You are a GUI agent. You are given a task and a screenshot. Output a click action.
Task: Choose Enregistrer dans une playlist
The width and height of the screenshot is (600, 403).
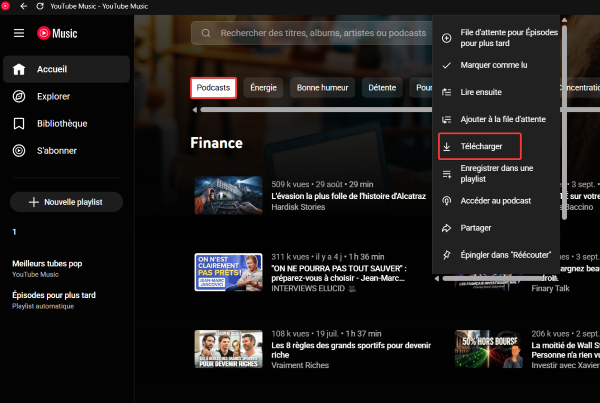pyautogui.click(x=496, y=174)
